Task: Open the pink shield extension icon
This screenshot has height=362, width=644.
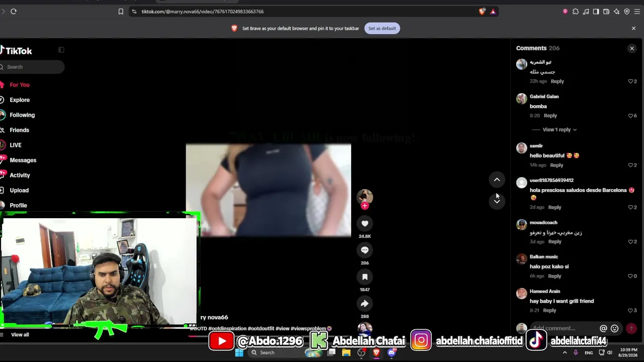Action: (x=565, y=12)
